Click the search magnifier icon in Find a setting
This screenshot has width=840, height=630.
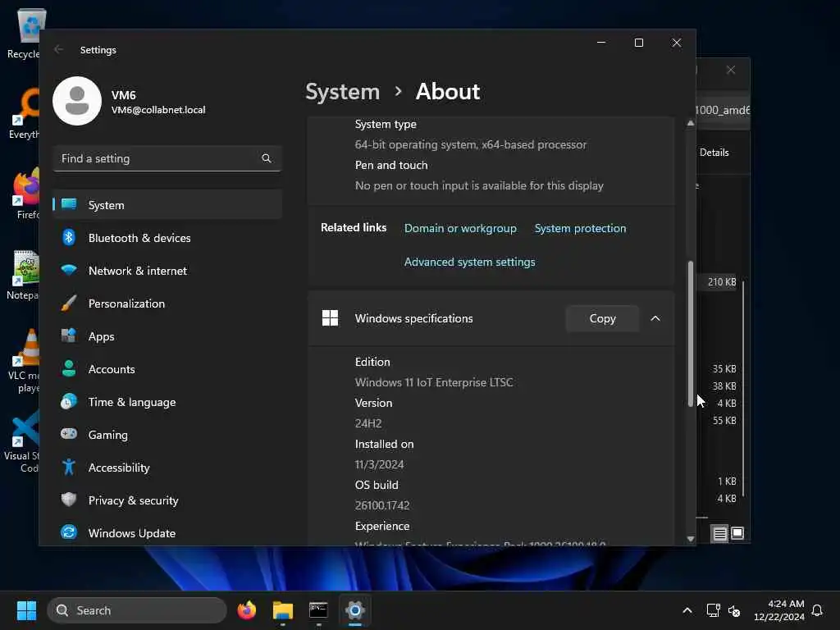267,158
